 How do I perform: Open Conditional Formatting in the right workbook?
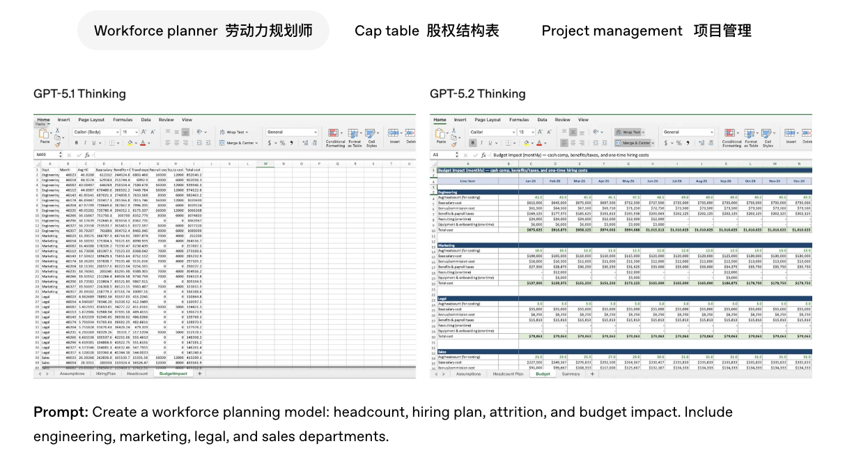pos(729,136)
